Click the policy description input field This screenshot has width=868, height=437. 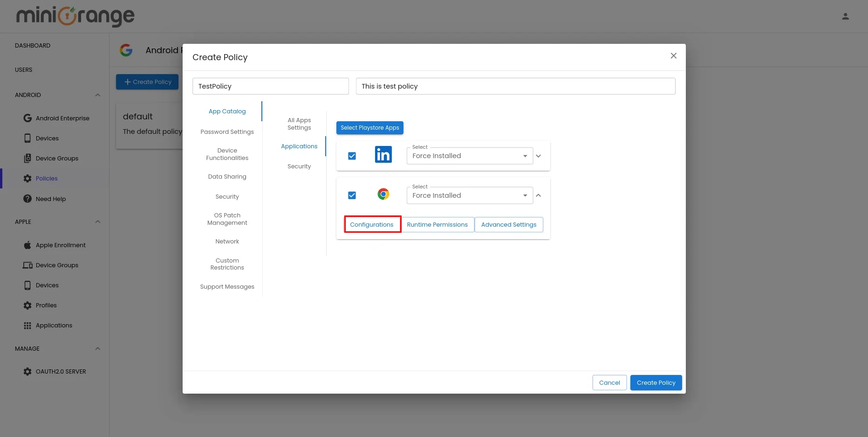click(x=515, y=86)
